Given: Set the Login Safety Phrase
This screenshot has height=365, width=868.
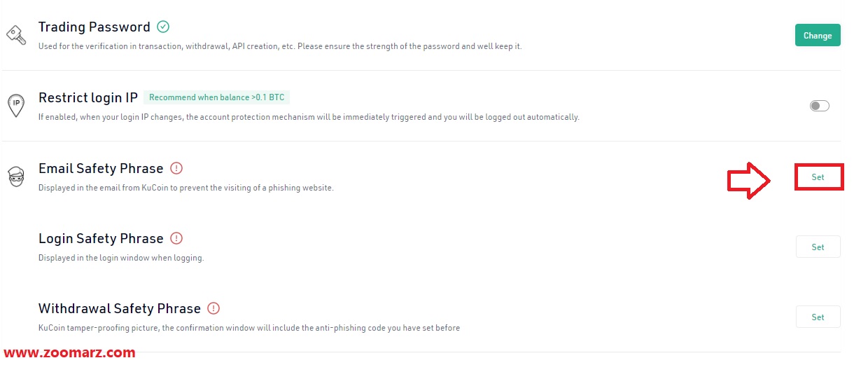Looking at the screenshot, I should pyautogui.click(x=818, y=247).
